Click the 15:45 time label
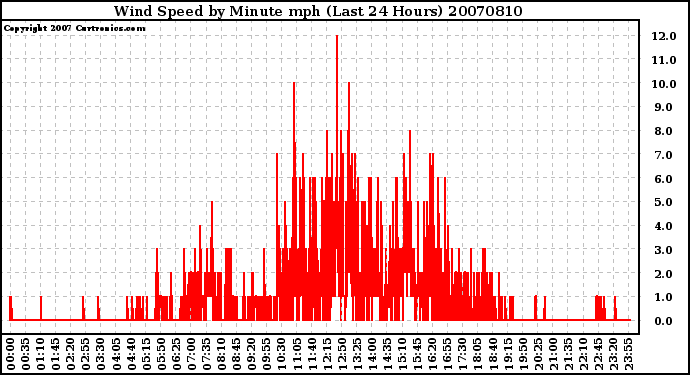The image size is (690, 375). (417, 354)
